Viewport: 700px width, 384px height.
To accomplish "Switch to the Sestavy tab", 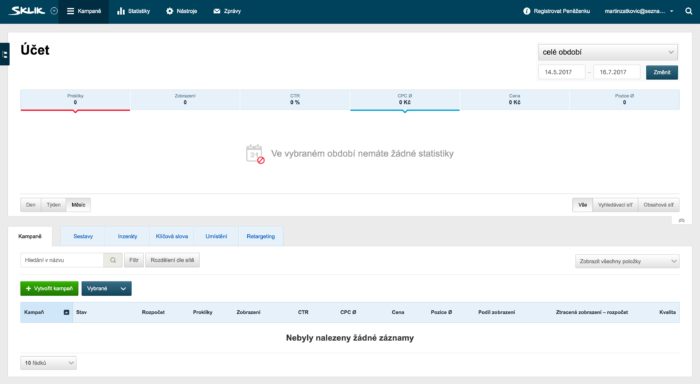I will [83, 236].
